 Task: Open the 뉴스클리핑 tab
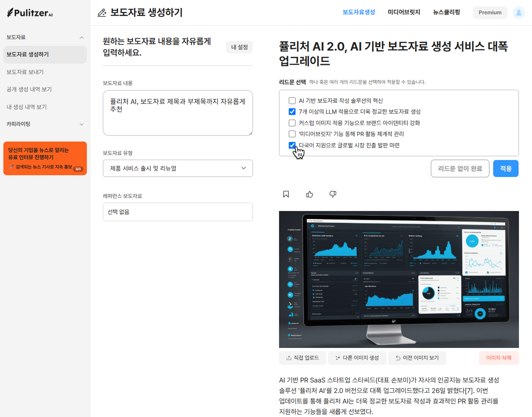tap(446, 12)
